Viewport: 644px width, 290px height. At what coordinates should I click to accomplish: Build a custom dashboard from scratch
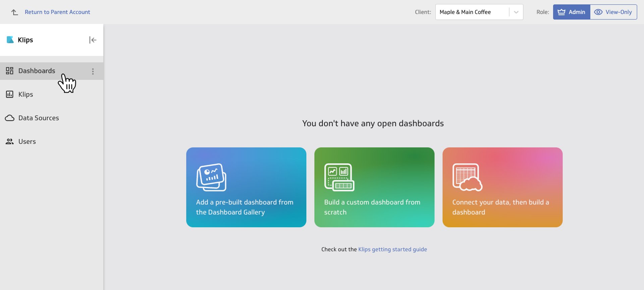[374, 187]
